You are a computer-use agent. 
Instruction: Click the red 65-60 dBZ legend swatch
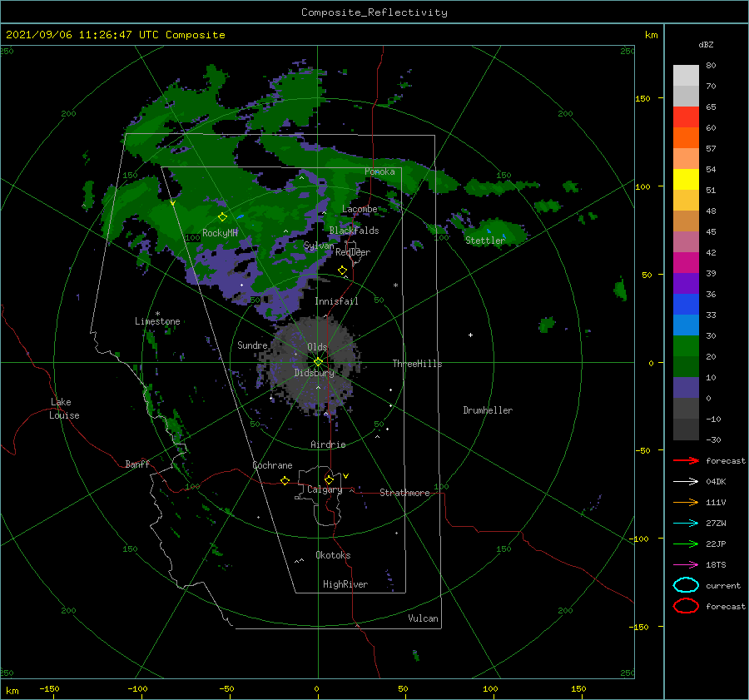686,117
